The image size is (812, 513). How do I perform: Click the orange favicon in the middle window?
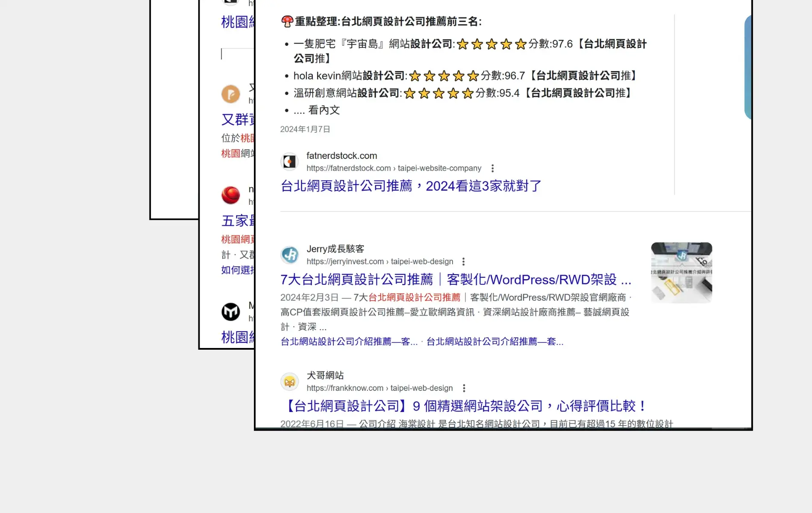[x=231, y=94]
